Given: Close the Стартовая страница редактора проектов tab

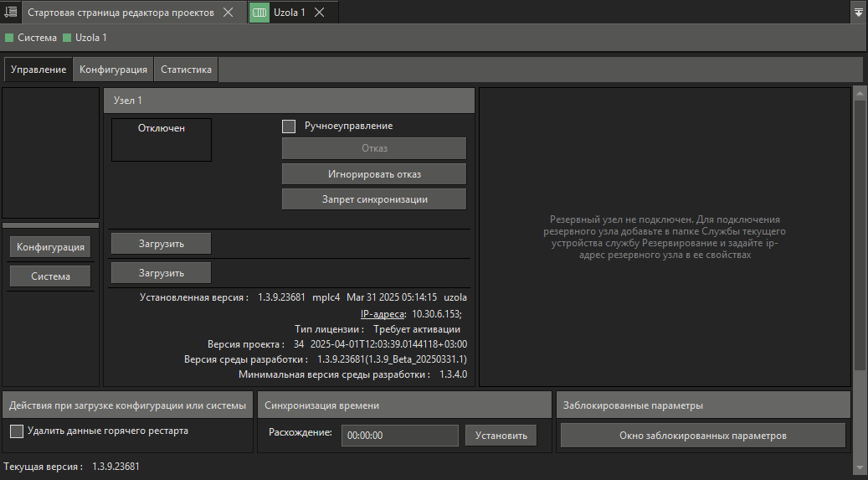Looking at the screenshot, I should point(228,13).
